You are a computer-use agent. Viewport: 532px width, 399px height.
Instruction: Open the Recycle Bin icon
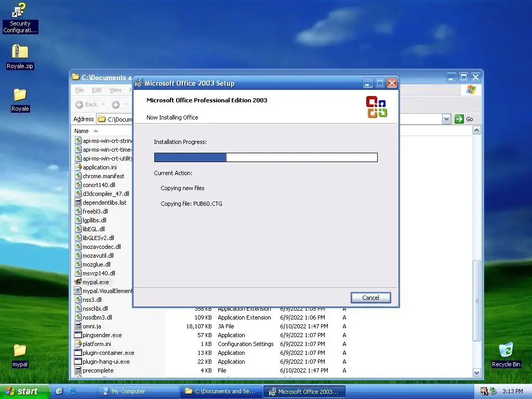click(506, 355)
